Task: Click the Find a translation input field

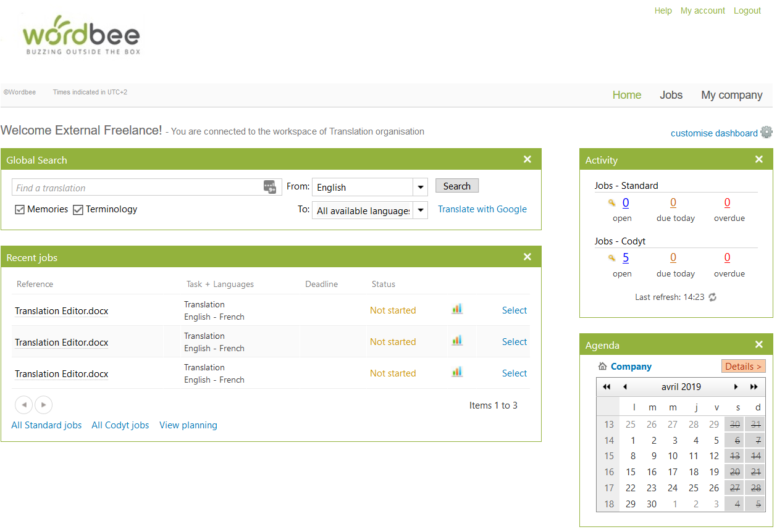Action: (137, 188)
